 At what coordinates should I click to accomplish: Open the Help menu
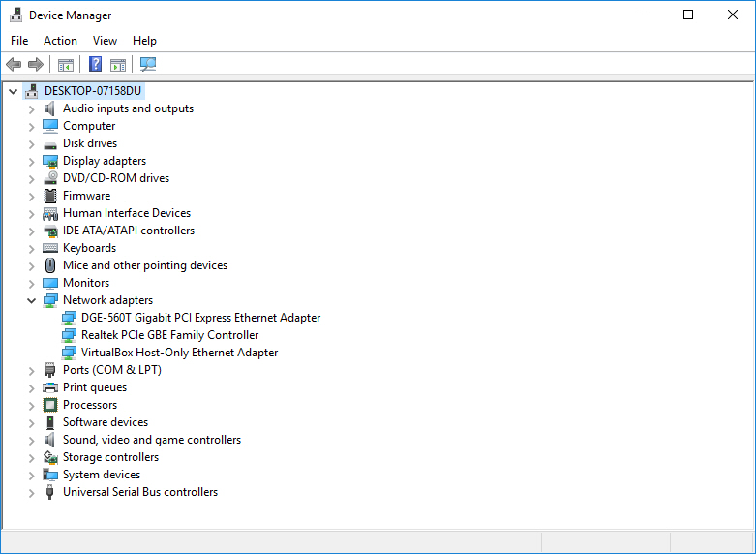[x=144, y=41]
